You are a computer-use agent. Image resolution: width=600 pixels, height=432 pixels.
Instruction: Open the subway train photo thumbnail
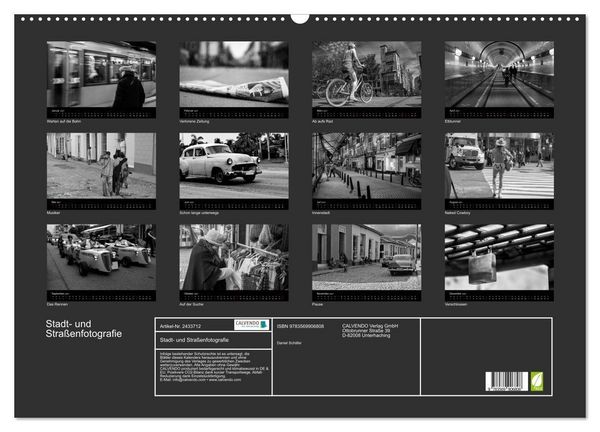coord(101,74)
